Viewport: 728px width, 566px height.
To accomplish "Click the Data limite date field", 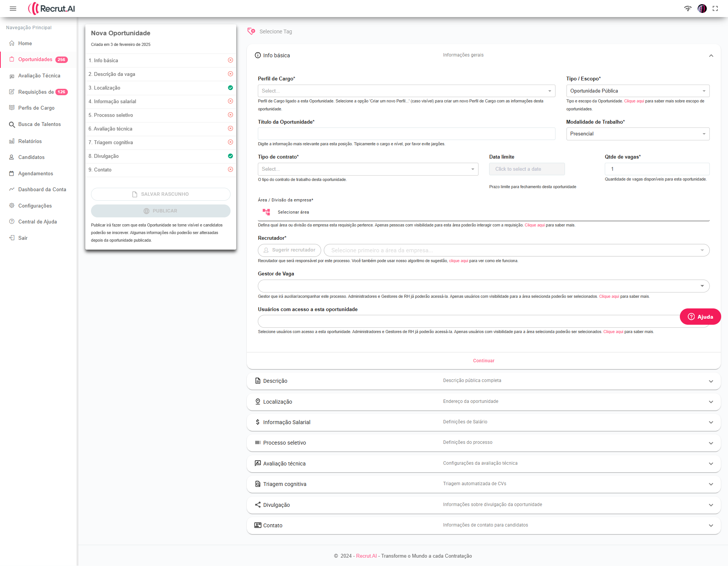I will 527,169.
